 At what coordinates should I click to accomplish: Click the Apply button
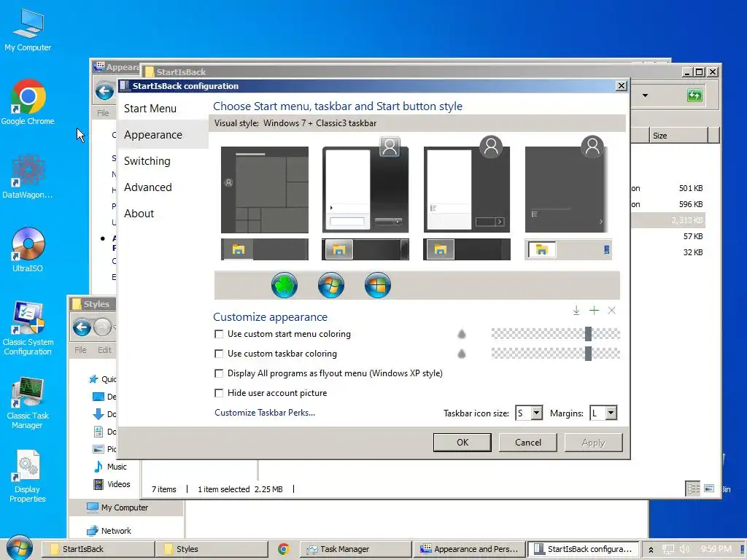point(593,443)
